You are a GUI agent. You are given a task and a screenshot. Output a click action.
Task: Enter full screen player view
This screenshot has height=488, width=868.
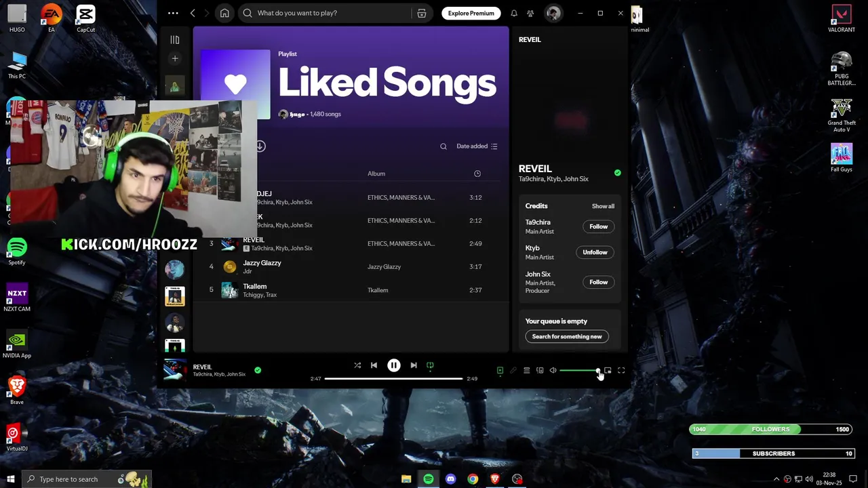click(621, 371)
